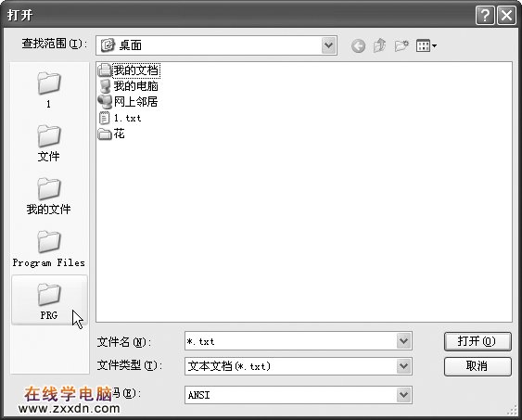Open the 我的文件 sidebar folder
Viewport: 522px width, 420px height.
[x=48, y=196]
